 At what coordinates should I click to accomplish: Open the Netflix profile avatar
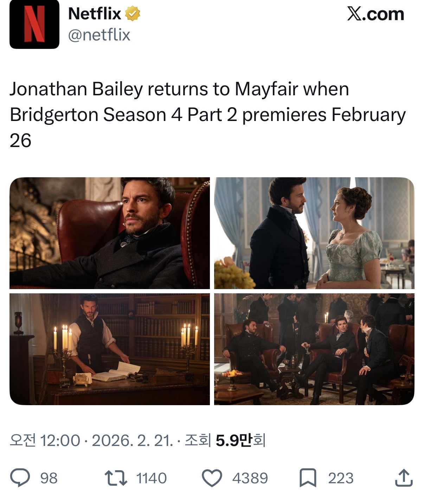click(x=34, y=24)
